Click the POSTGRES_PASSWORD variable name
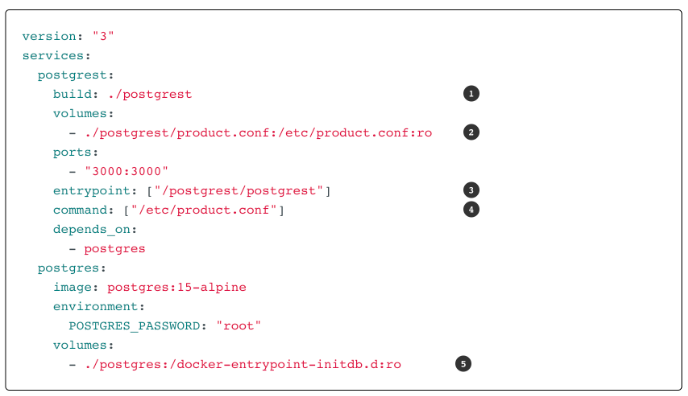This screenshot has height=396, width=688. [x=134, y=326]
